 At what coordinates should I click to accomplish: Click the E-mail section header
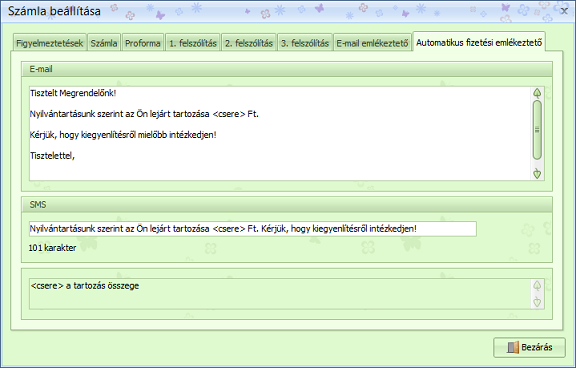[287, 69]
